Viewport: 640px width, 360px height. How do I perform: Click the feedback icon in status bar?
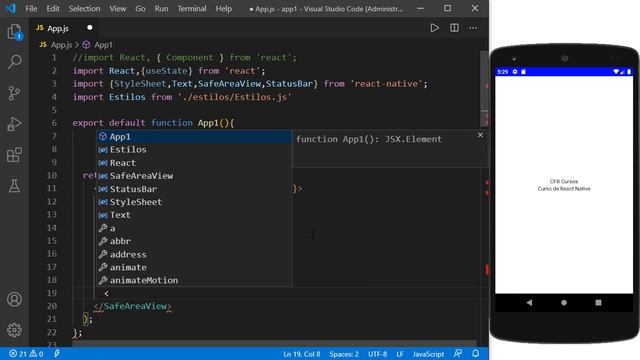pyautogui.click(x=458, y=353)
